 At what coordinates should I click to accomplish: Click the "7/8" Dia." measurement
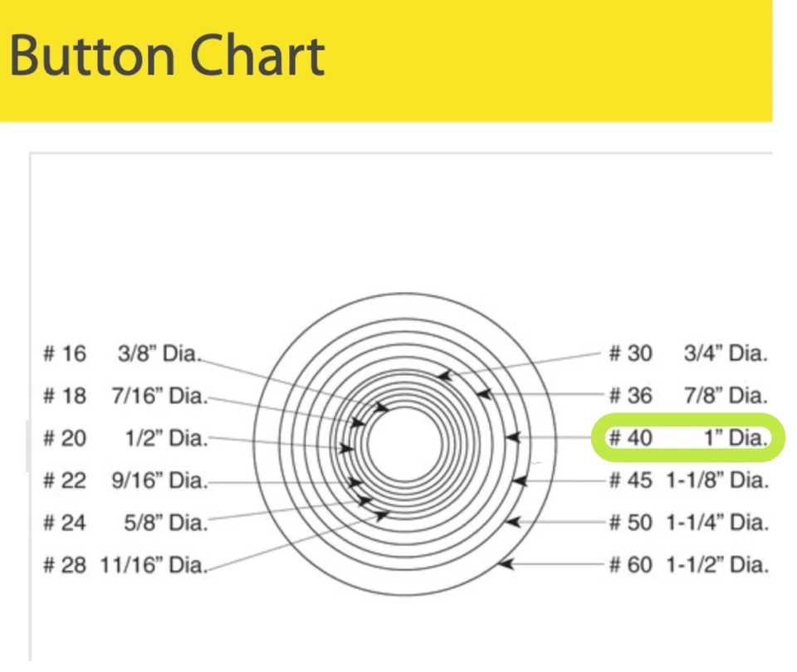click(x=726, y=396)
